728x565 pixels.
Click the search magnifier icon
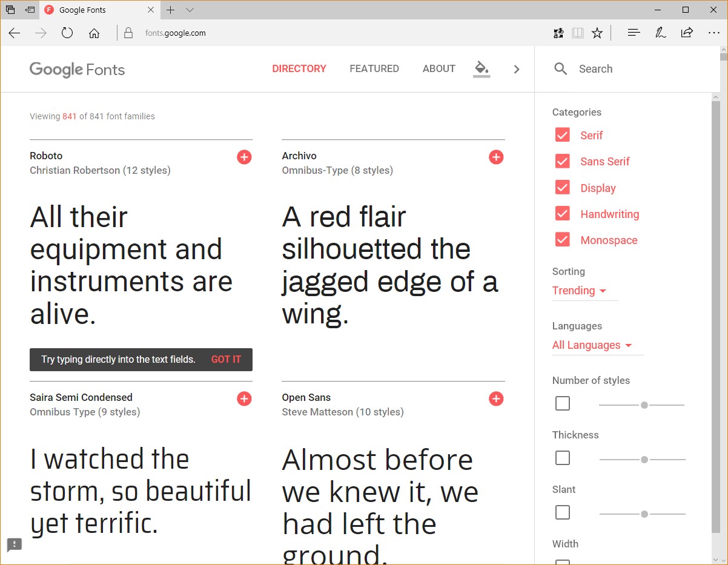561,69
